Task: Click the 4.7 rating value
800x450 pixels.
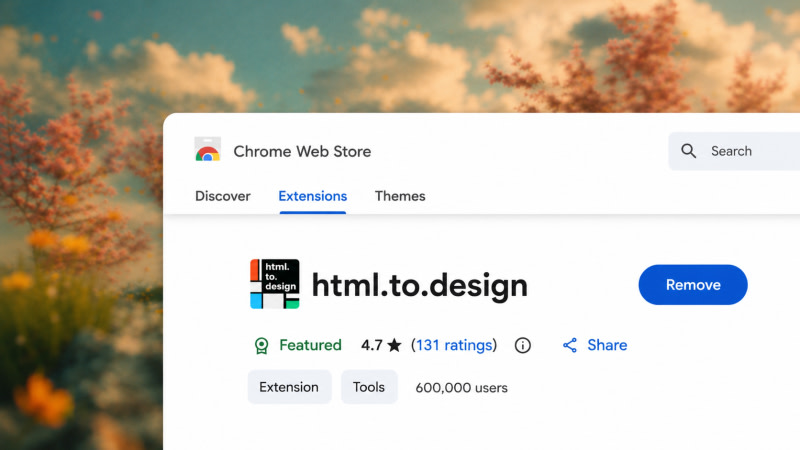Action: tap(372, 345)
